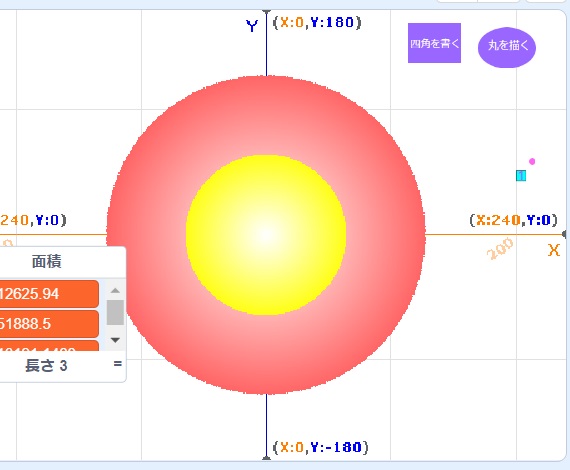Select the small pink dot sprite
Image resolution: width=570 pixels, height=470 pixels.
(532, 161)
